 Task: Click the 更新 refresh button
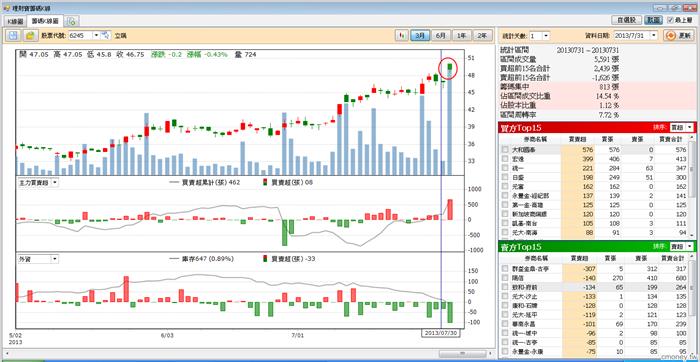tap(679, 35)
